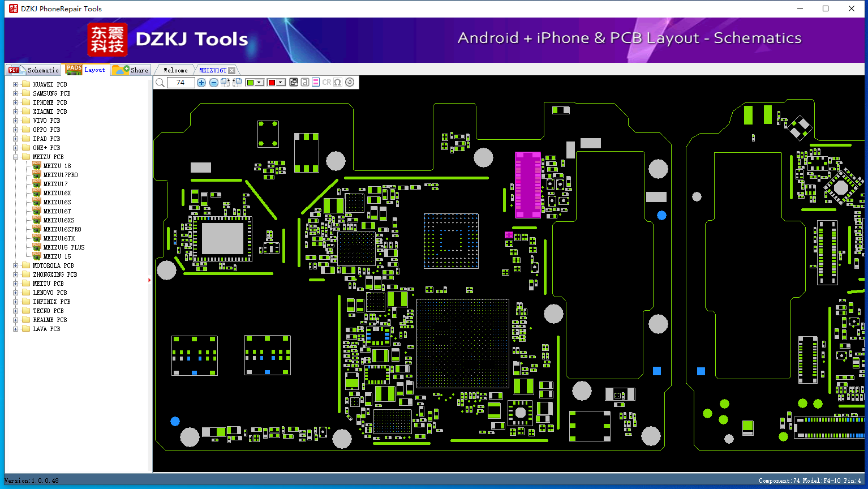The width and height of the screenshot is (868, 489).
Task: Select TECNO PCB folder
Action: point(48,311)
